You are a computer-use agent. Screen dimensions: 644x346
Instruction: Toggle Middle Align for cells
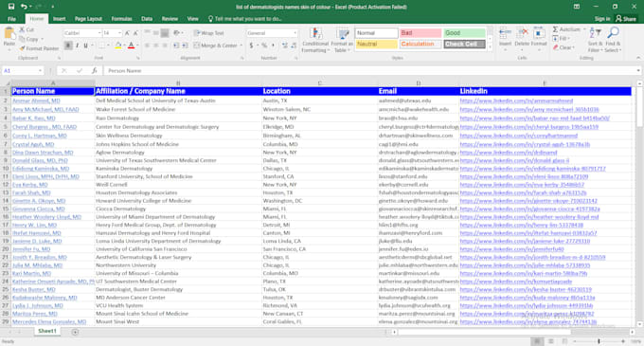tap(156, 33)
